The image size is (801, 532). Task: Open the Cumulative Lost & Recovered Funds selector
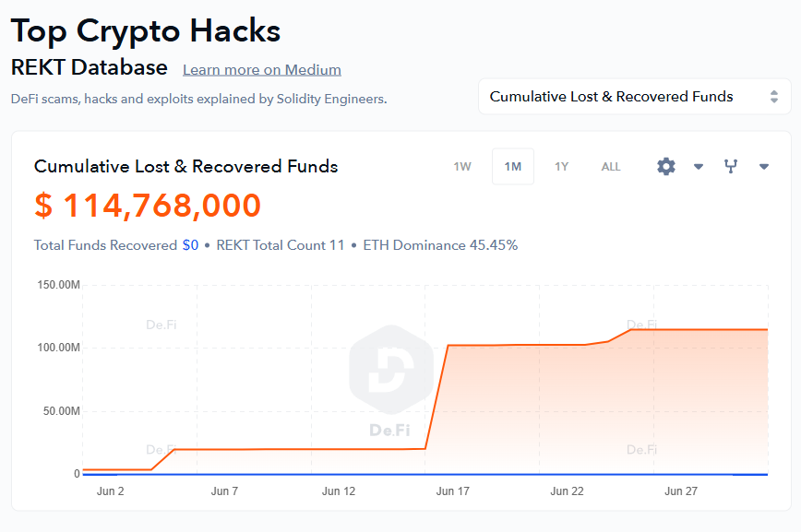pyautogui.click(x=635, y=97)
